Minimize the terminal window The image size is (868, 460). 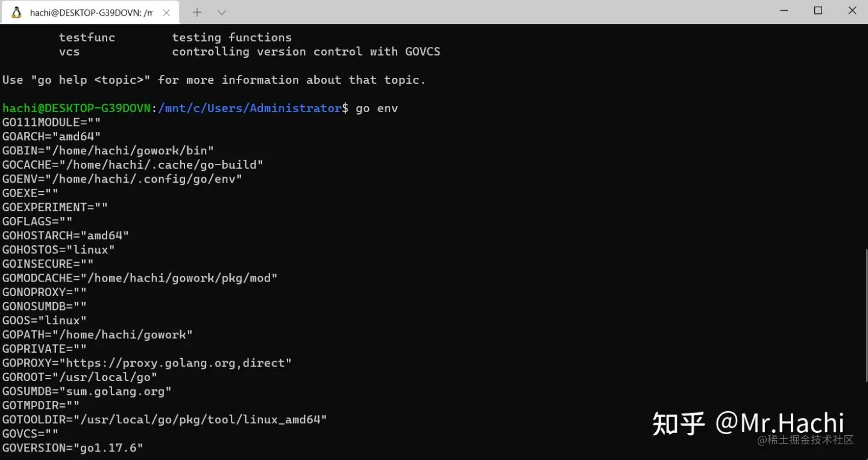coord(784,11)
